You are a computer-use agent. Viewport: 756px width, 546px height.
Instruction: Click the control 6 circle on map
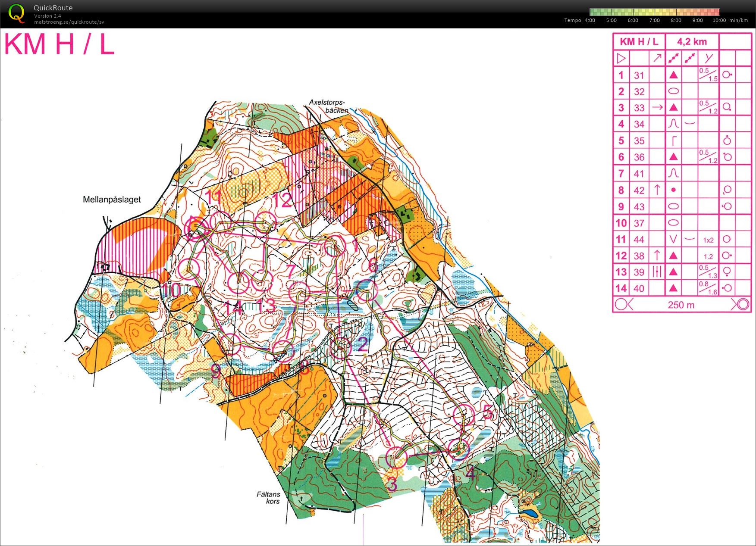point(367,290)
